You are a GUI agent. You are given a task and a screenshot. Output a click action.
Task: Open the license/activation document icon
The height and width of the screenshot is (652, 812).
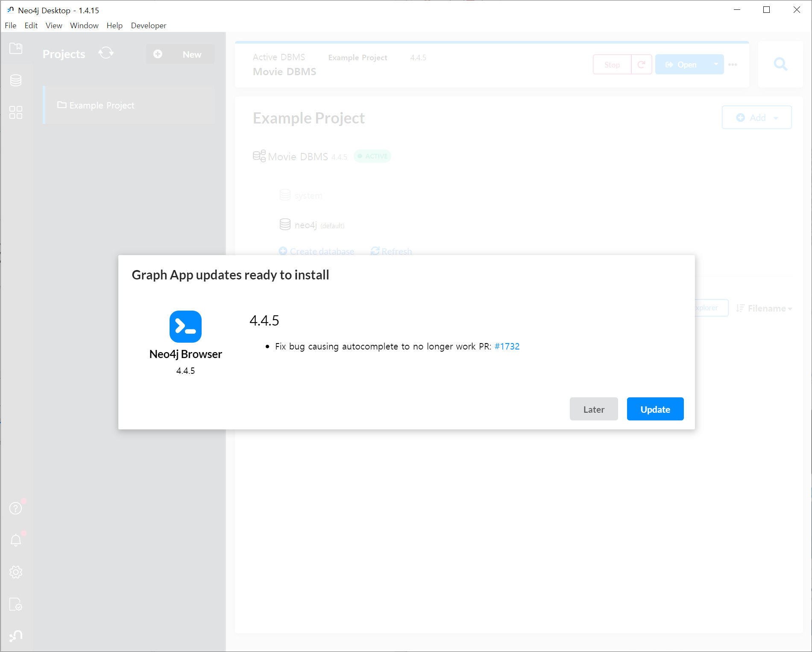pyautogui.click(x=16, y=604)
